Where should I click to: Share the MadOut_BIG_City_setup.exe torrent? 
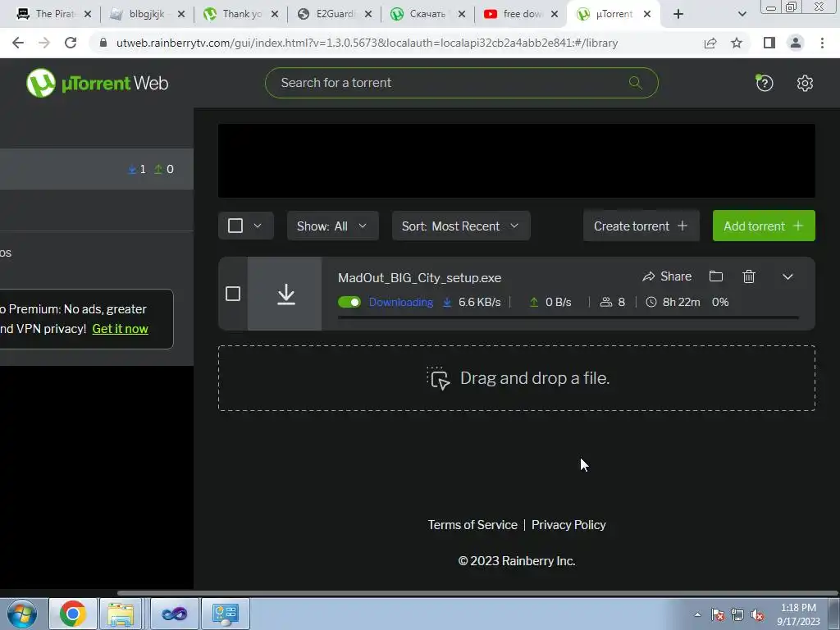(x=667, y=276)
